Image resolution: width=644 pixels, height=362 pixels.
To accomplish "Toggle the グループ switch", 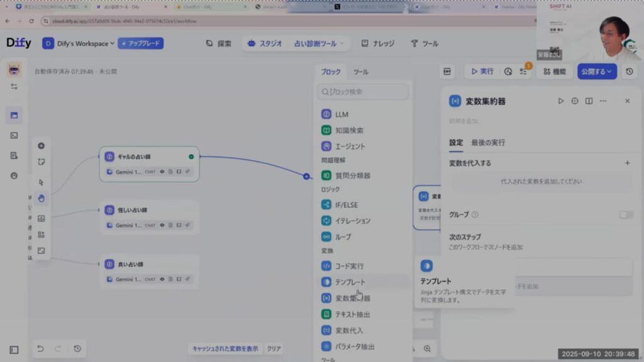I will click(626, 215).
